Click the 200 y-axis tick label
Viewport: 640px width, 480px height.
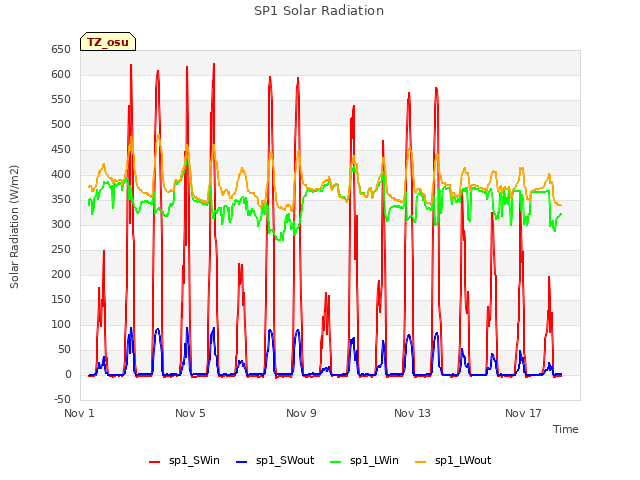click(x=61, y=274)
